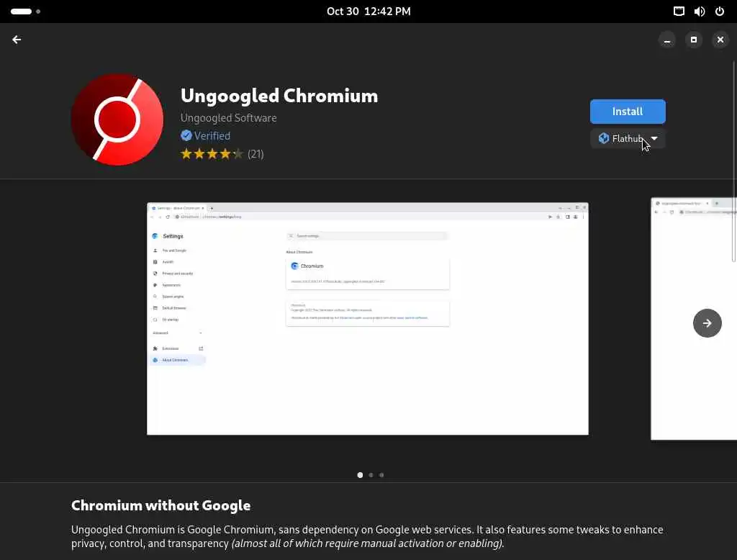Show the next screenshot with arrow button

click(x=707, y=323)
